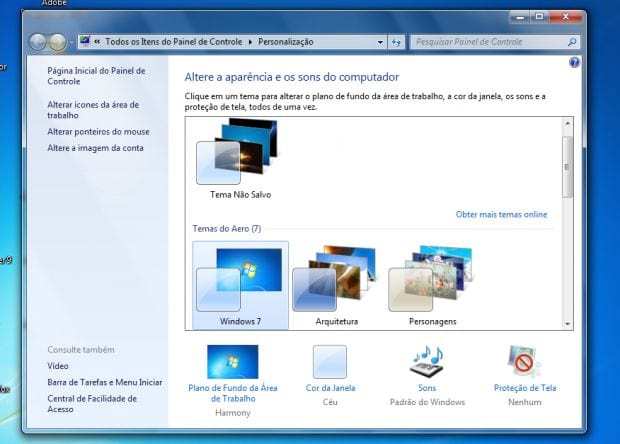This screenshot has height=444, width=620.
Task: Open Altere a imagem da conta link
Action: click(95, 148)
